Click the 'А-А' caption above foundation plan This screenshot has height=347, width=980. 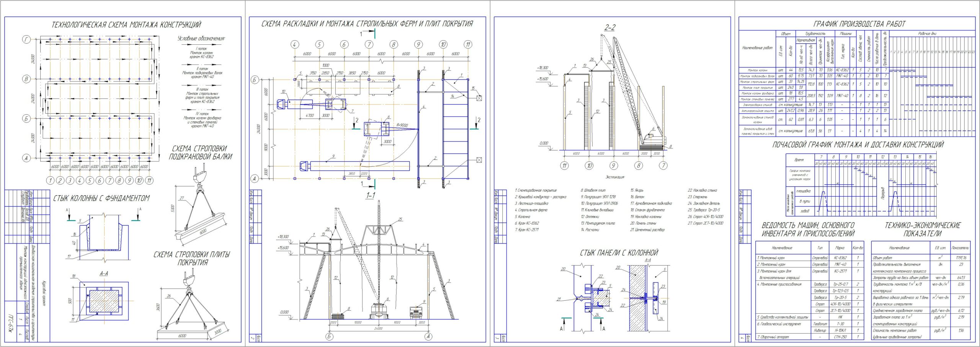(x=104, y=274)
